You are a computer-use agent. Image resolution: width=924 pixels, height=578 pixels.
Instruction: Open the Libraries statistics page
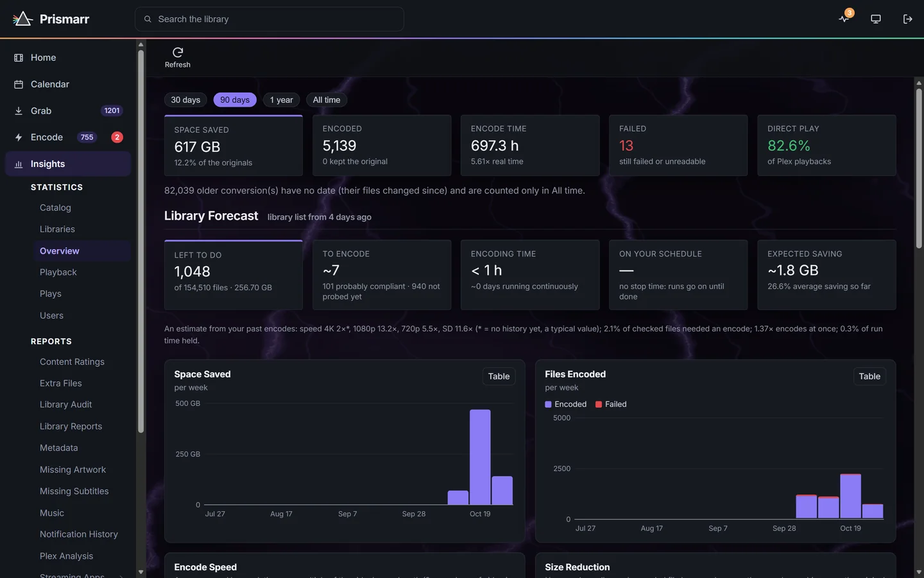[x=57, y=229]
